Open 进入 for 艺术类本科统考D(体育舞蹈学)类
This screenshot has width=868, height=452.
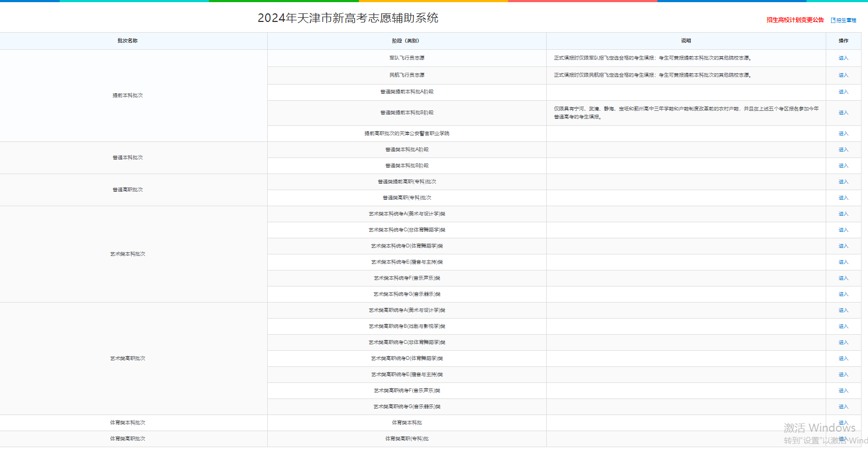[843, 246]
